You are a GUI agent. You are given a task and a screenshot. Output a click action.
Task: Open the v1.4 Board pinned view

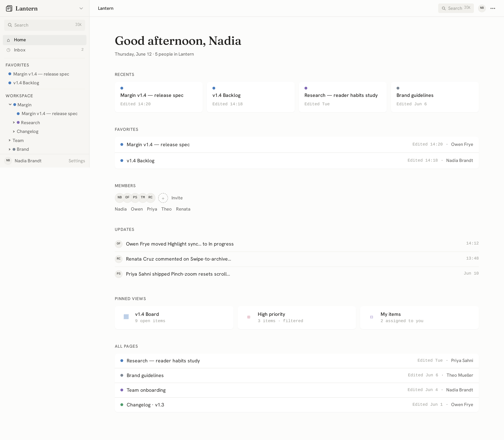174,317
